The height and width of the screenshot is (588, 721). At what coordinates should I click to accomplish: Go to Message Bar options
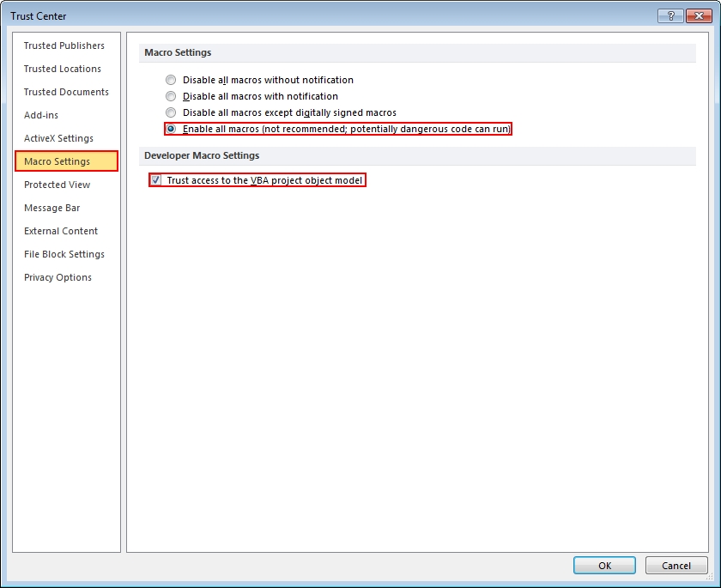(52, 208)
